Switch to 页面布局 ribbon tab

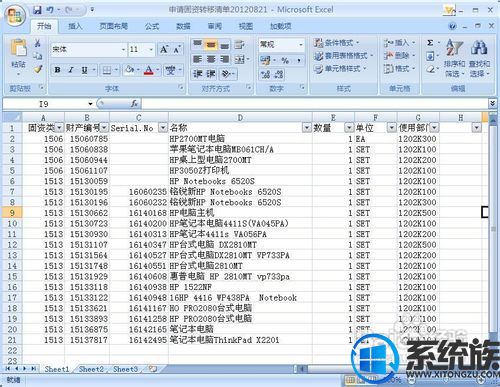point(114,26)
